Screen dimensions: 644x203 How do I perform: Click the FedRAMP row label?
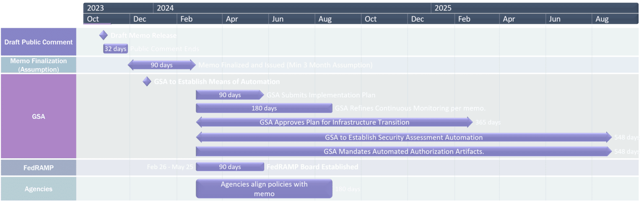(x=39, y=167)
